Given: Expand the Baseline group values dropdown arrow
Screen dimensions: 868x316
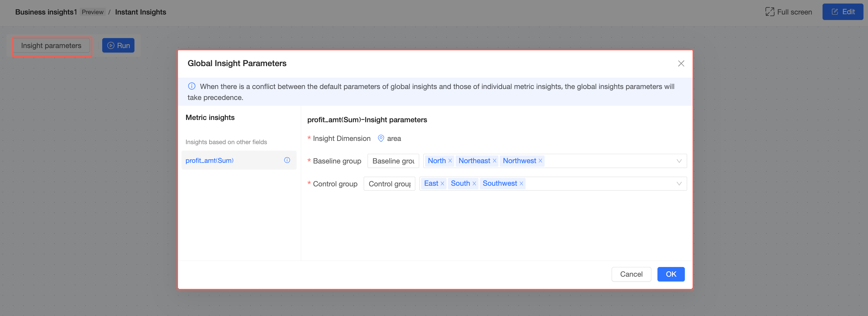Looking at the screenshot, I should pos(679,161).
